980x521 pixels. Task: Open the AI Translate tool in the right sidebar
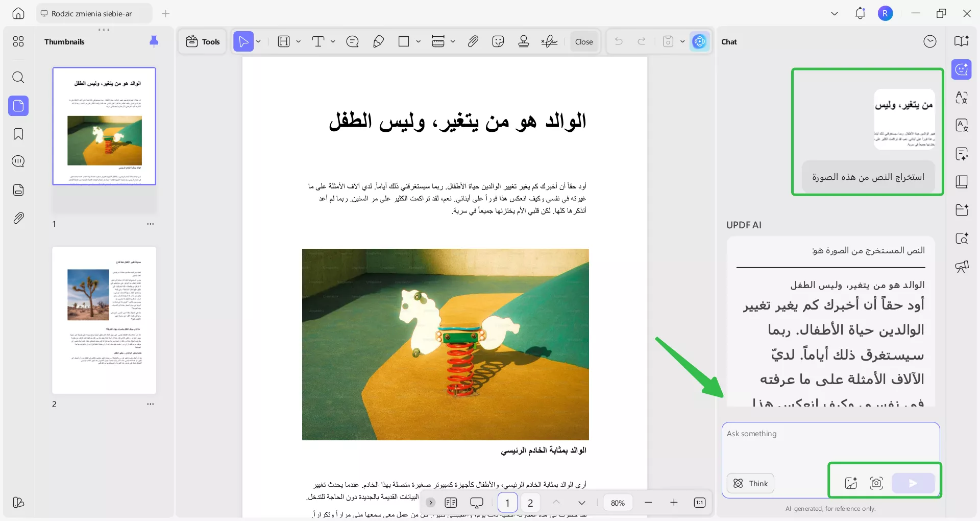tap(962, 97)
